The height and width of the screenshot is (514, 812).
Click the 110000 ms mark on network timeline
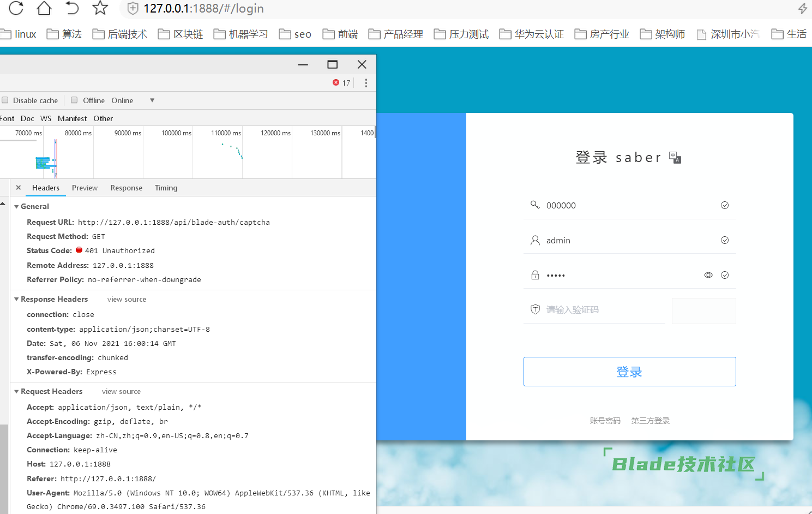tap(226, 133)
